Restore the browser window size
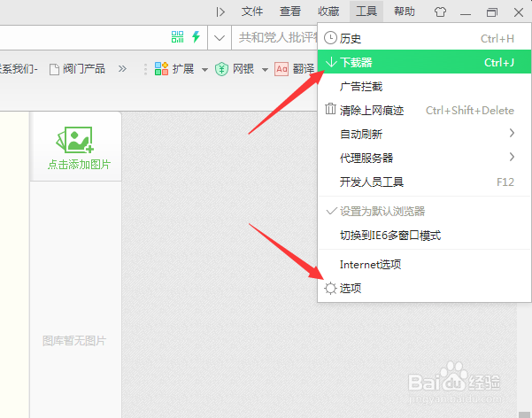532x418 pixels. pyautogui.click(x=491, y=12)
